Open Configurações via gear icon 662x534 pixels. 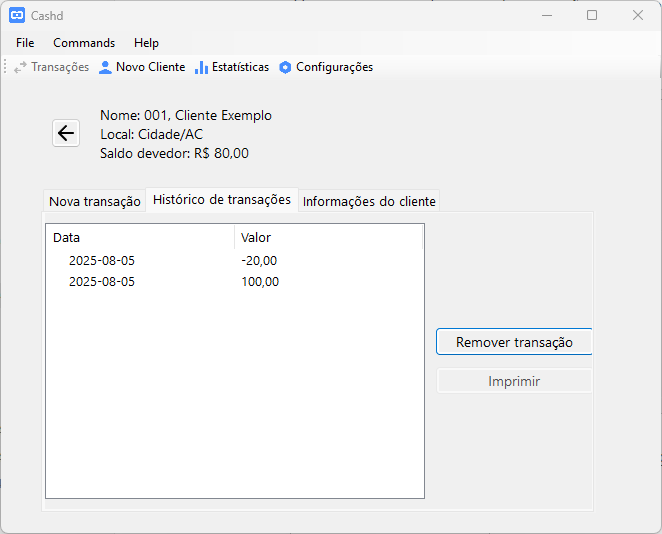click(285, 67)
